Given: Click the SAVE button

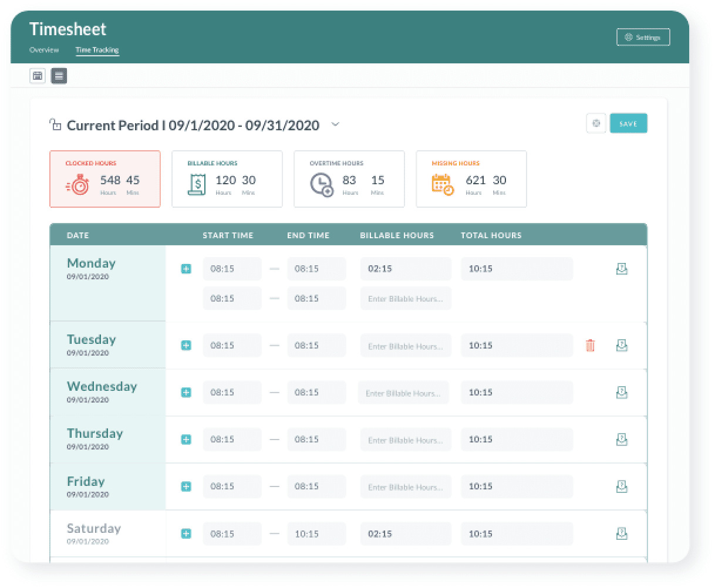Looking at the screenshot, I should [629, 123].
